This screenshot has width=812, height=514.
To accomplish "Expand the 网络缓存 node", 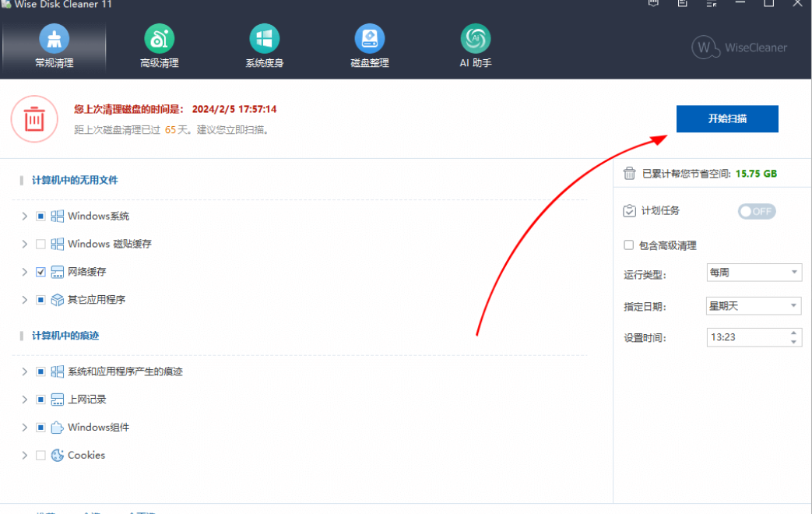I will [x=24, y=272].
